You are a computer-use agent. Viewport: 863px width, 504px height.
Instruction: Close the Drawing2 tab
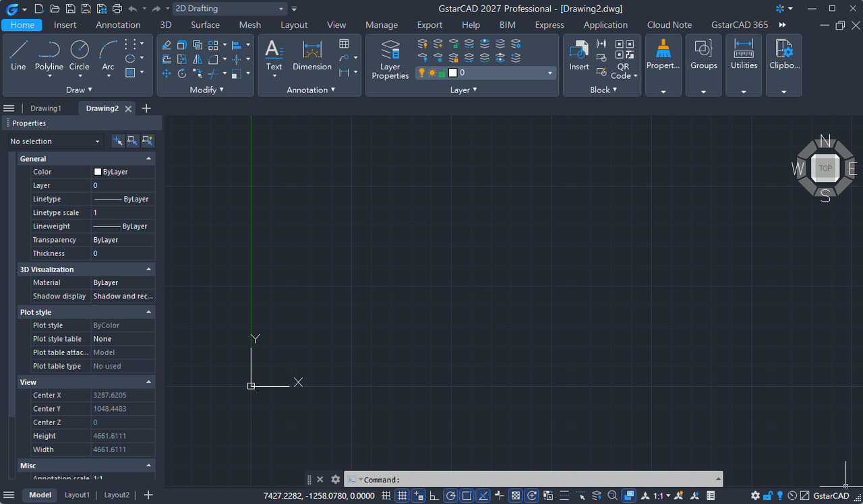click(x=128, y=108)
